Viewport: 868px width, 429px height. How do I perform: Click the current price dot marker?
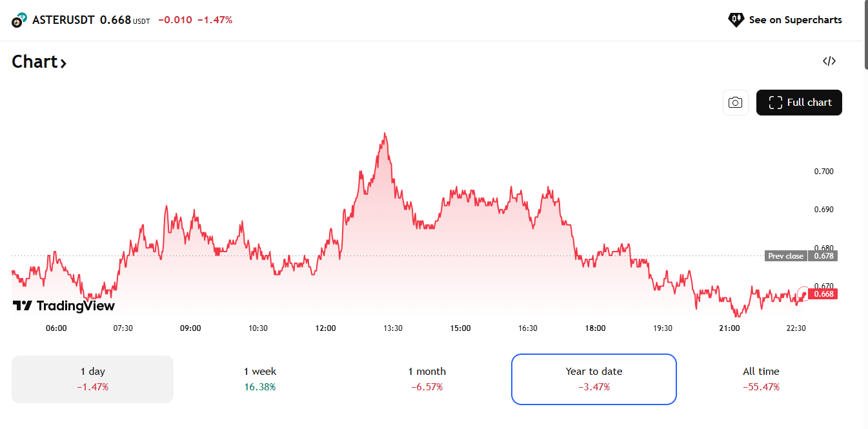(x=804, y=294)
